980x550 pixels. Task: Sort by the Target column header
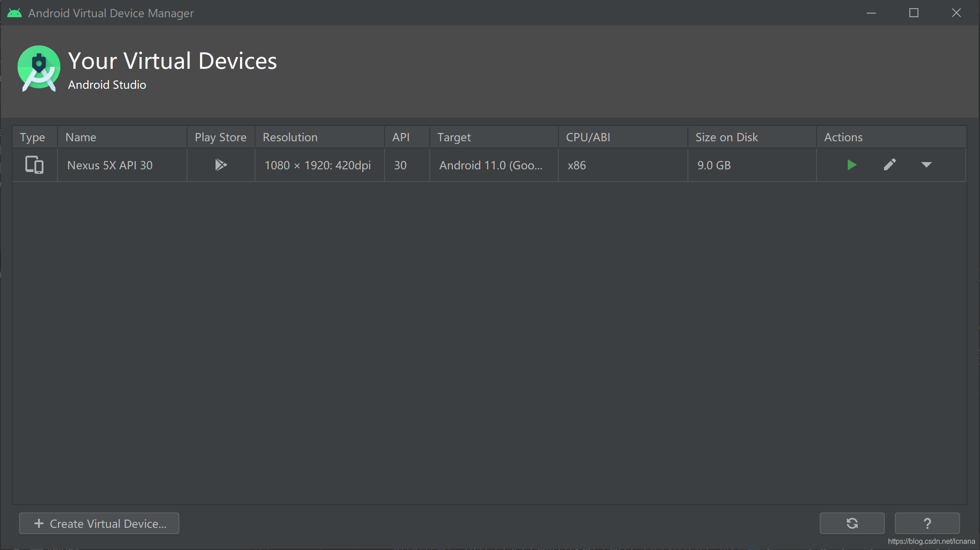pyautogui.click(x=494, y=137)
